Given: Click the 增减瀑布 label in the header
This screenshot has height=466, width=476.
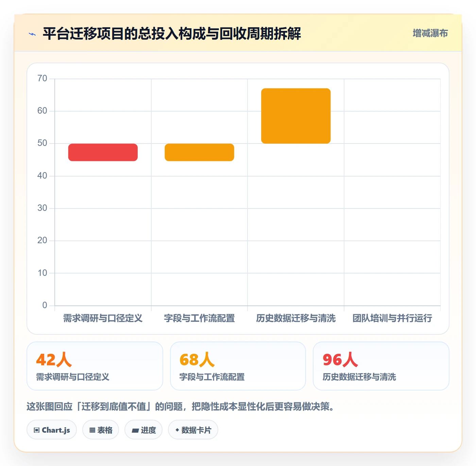Looking at the screenshot, I should (x=430, y=33).
